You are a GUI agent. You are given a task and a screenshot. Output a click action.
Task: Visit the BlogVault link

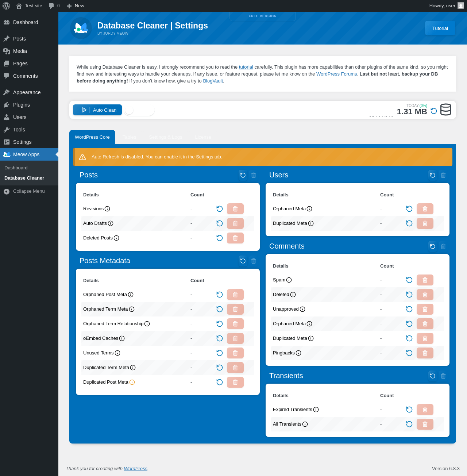pyautogui.click(x=213, y=81)
